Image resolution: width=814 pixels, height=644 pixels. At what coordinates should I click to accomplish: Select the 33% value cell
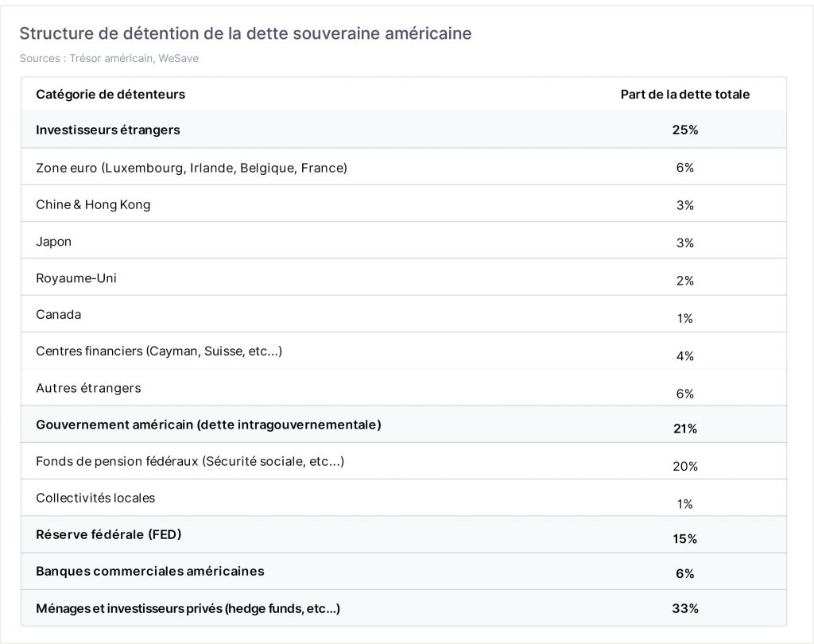pos(684,608)
